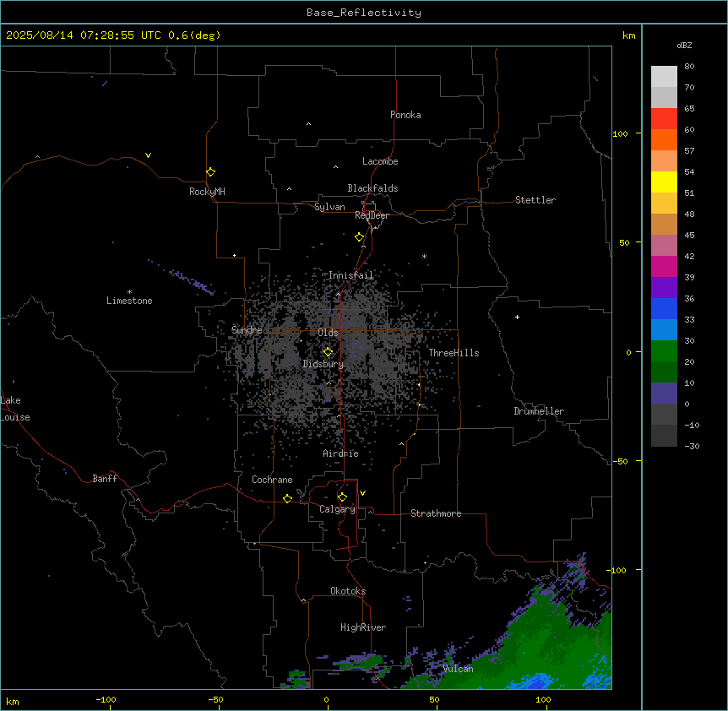Click the purple echo streak northeast of Limestone
This screenshot has width=728, height=711.
[x=190, y=281]
